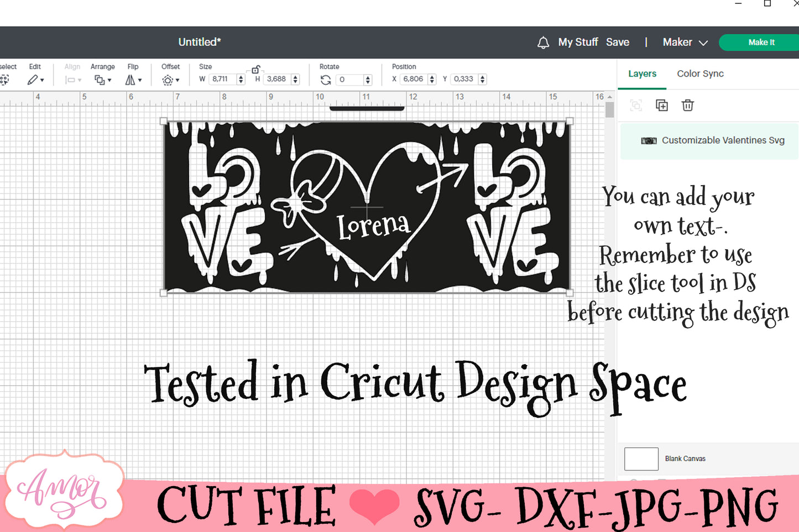Switch to the Color Sync tab
This screenshot has width=799, height=532.
(700, 74)
